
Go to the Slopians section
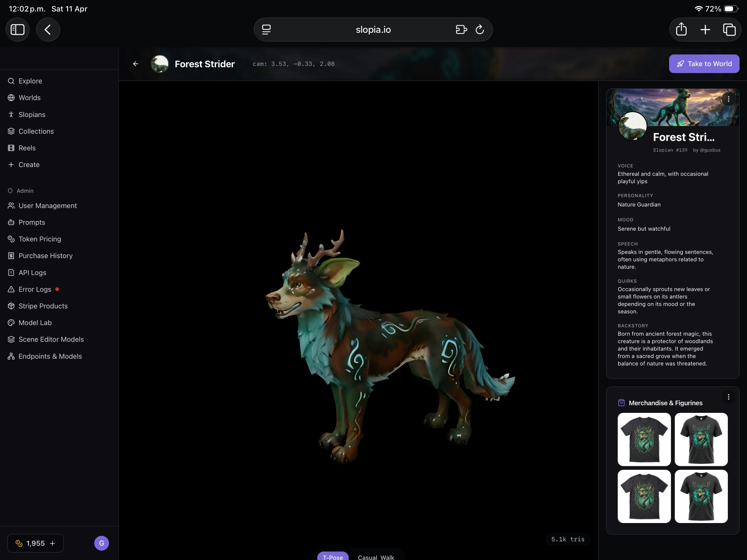(32, 115)
